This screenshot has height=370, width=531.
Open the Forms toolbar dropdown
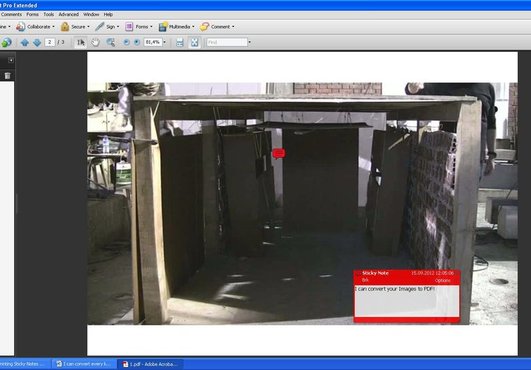tap(139, 26)
